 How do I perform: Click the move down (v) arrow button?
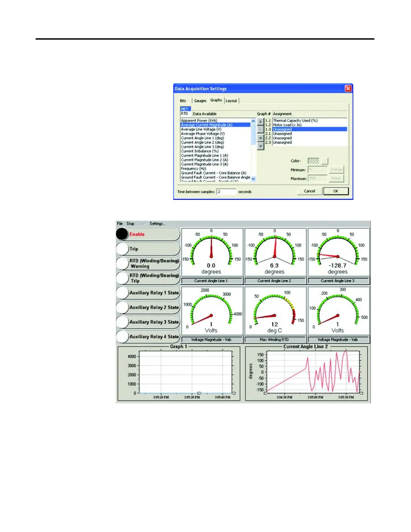tap(261, 146)
